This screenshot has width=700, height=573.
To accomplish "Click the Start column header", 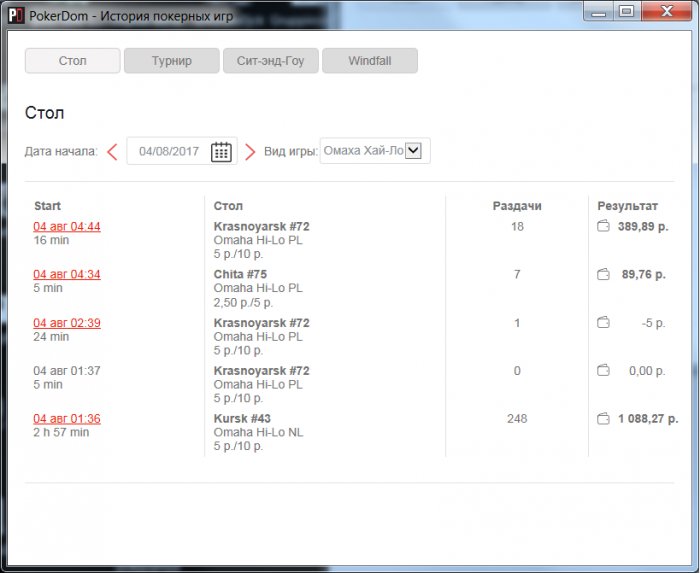I will pos(47,206).
